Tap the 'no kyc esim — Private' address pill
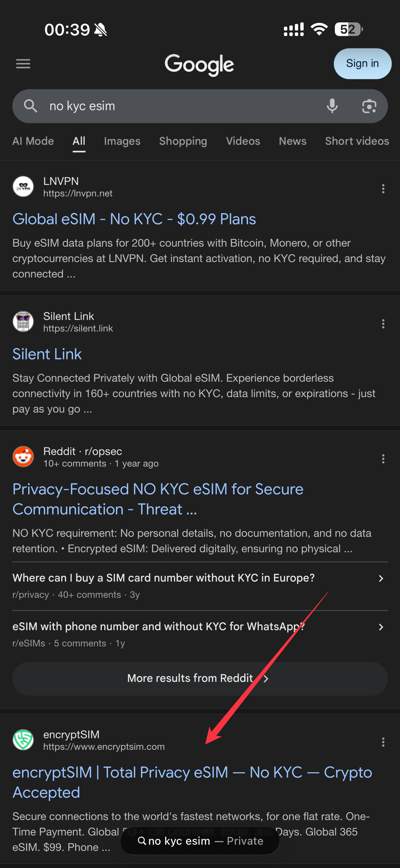Viewport: 400px width, 868px height. (x=200, y=841)
